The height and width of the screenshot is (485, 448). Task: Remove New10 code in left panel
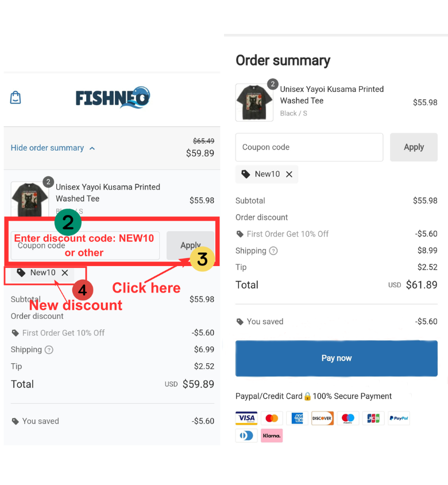tap(65, 273)
